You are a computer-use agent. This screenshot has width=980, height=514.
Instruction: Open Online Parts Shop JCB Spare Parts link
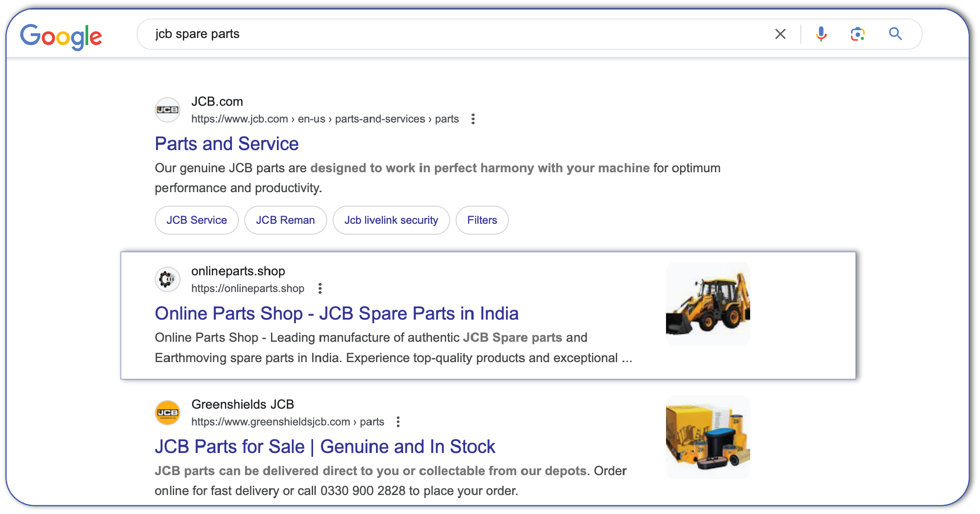click(337, 313)
